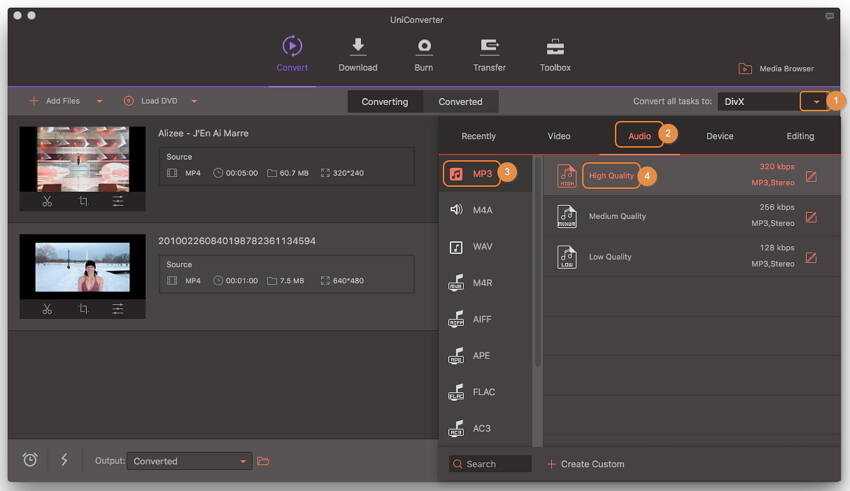Click the DivX format field

point(758,101)
